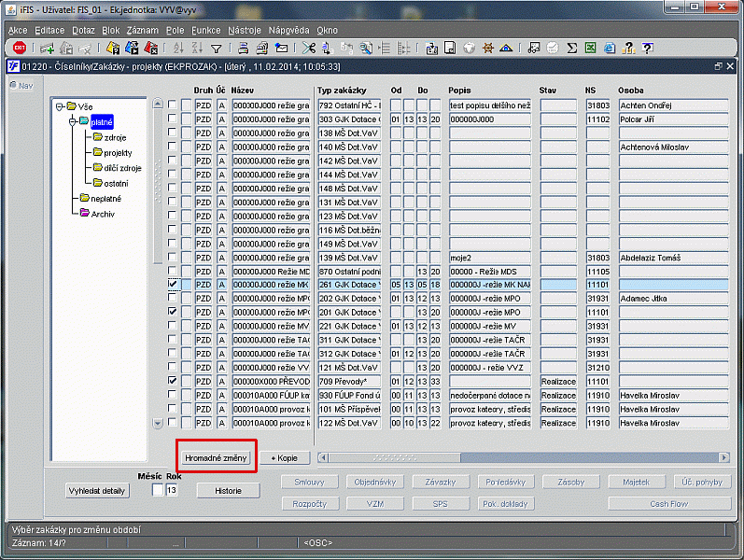Click the print preview icon beside printer
The height and width of the screenshot is (560, 744).
click(x=262, y=48)
